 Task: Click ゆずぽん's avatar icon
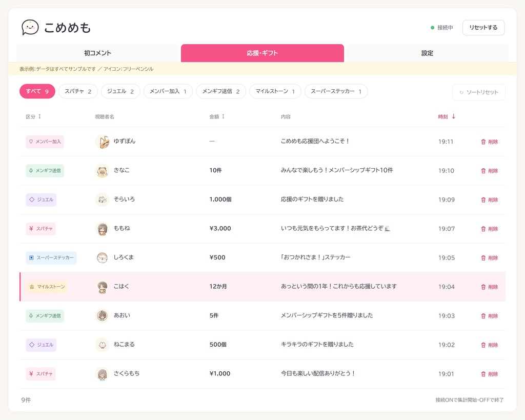point(103,142)
